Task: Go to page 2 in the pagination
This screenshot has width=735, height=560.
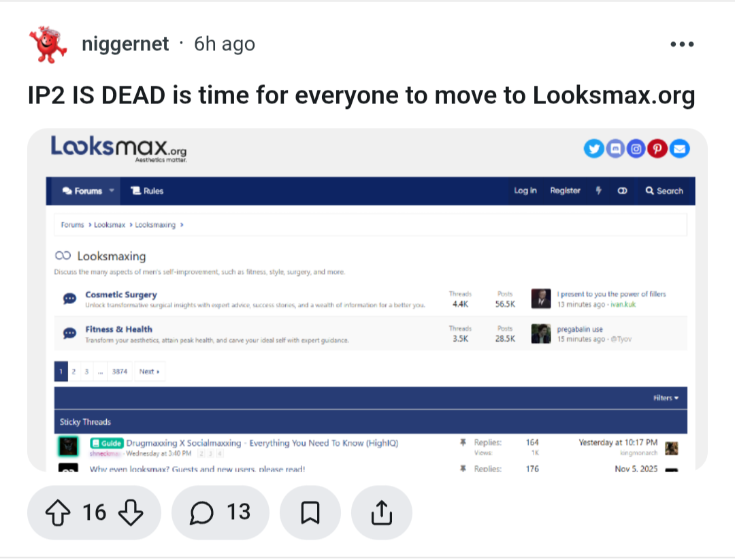Action: click(73, 371)
